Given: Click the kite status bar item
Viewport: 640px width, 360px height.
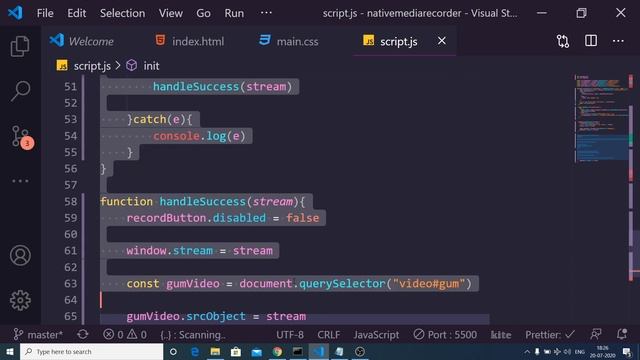Looking at the screenshot, I should click(501, 335).
